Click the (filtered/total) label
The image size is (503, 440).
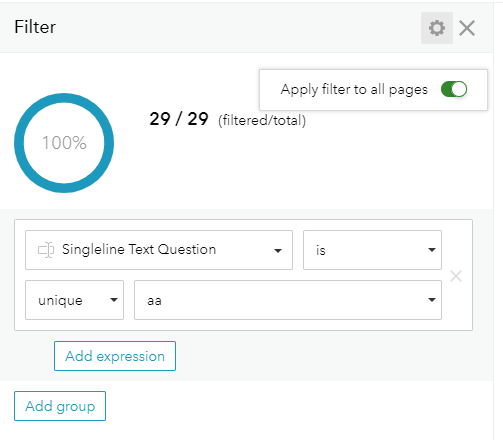(262, 120)
